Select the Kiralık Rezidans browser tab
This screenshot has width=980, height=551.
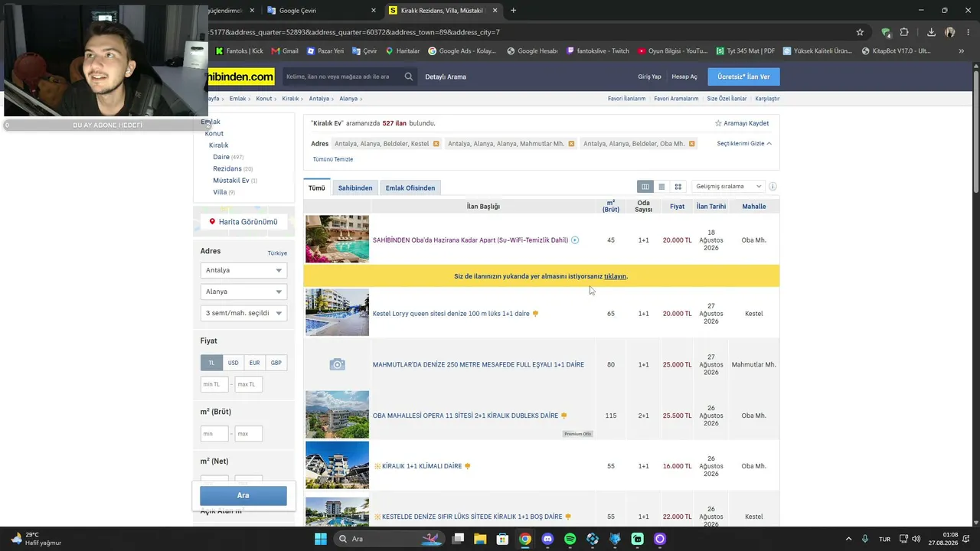coord(443,11)
